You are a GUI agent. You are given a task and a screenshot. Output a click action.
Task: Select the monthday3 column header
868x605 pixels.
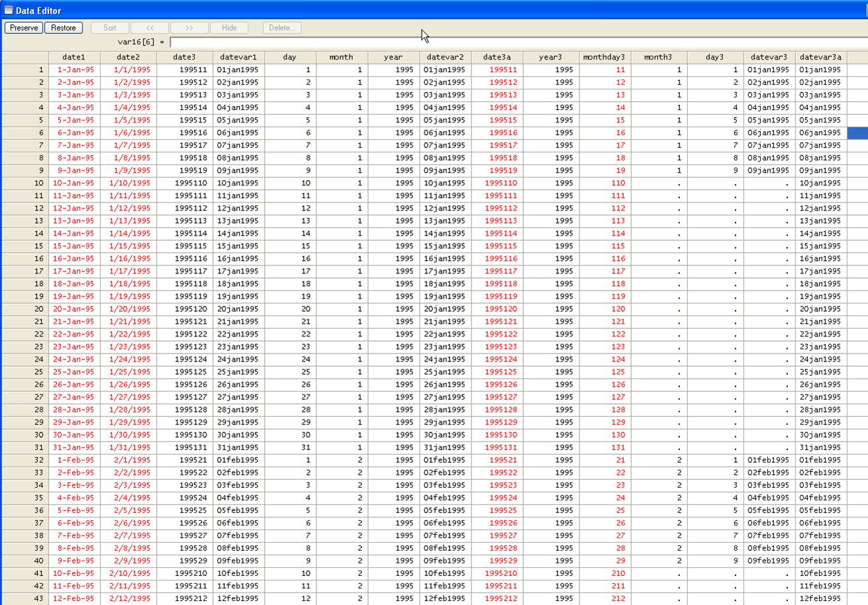click(604, 57)
